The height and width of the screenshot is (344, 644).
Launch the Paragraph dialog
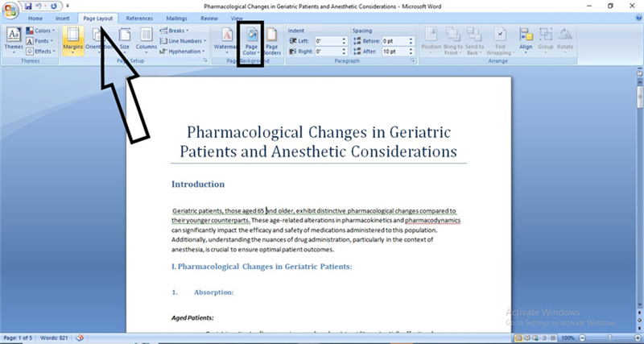[413, 61]
